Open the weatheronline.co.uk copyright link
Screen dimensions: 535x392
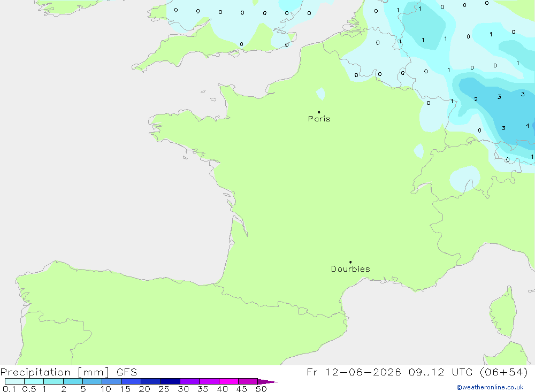tap(490, 387)
